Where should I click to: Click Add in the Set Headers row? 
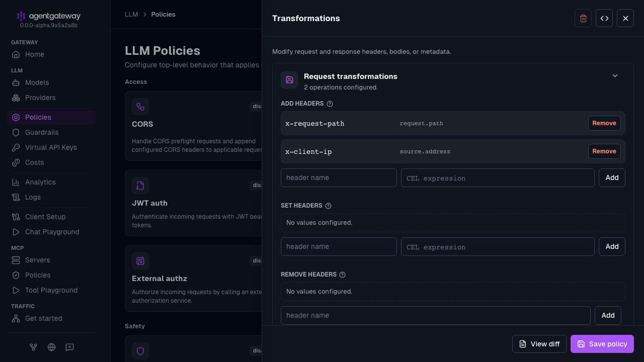(612, 246)
